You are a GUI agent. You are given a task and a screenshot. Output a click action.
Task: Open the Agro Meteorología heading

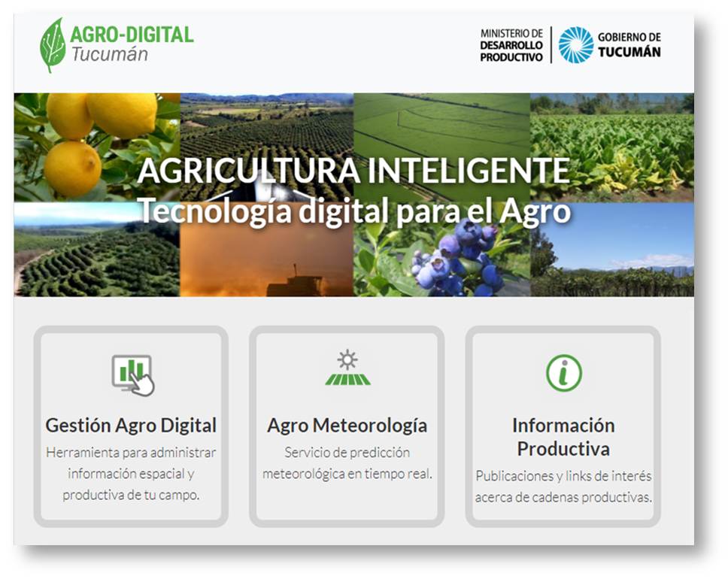pos(347,425)
